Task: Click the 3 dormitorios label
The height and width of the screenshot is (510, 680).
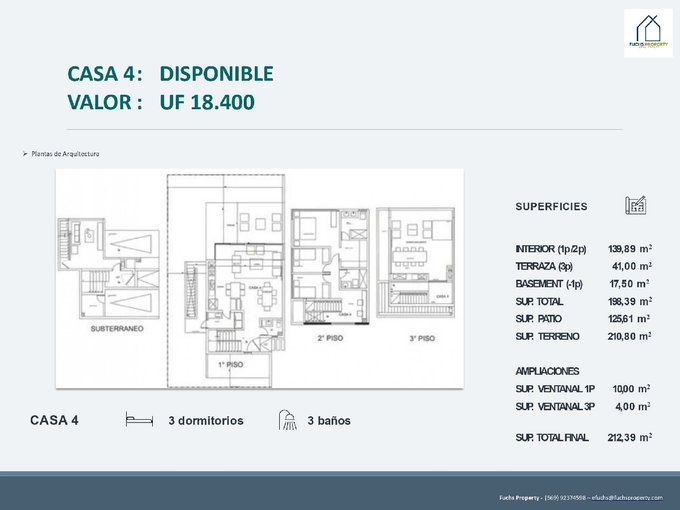Action: (x=206, y=421)
